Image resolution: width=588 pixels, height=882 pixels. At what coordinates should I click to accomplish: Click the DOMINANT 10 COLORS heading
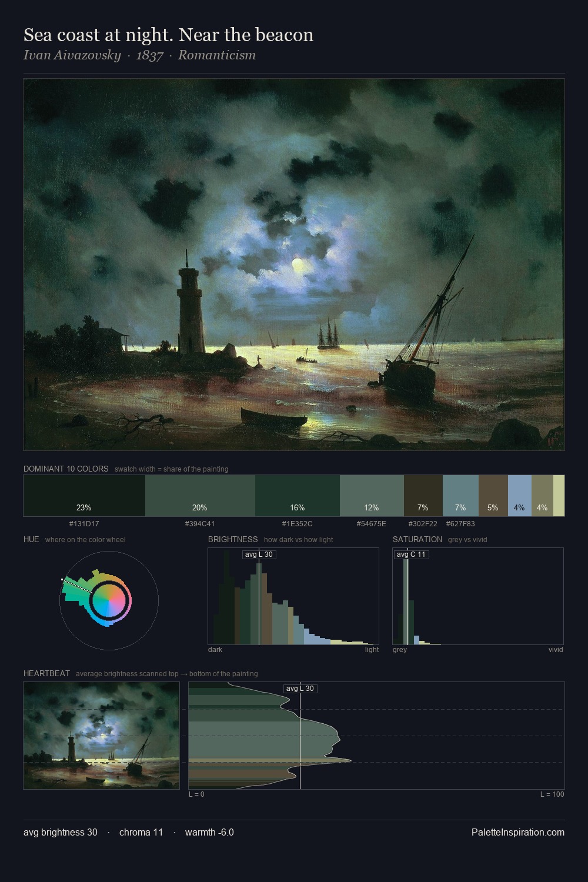point(66,469)
